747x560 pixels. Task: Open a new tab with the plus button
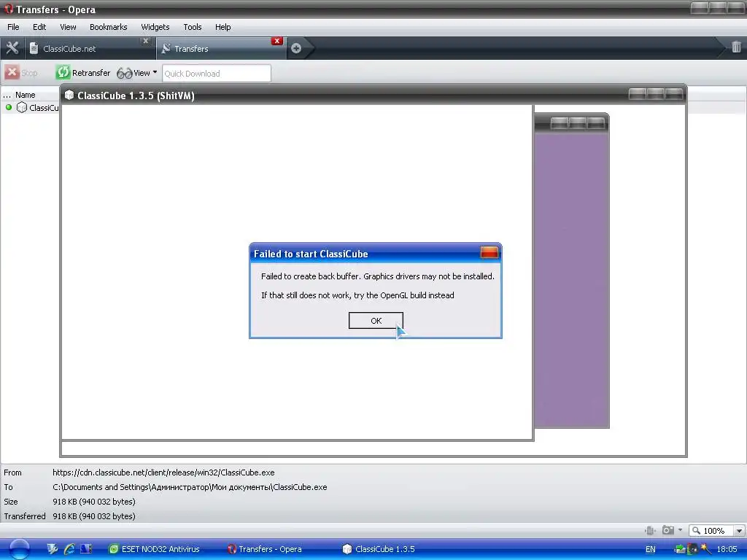296,48
